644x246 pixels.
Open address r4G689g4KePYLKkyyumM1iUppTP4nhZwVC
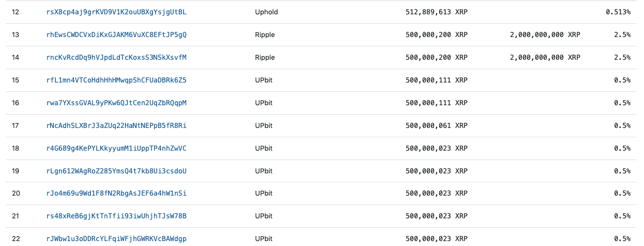tap(116, 148)
